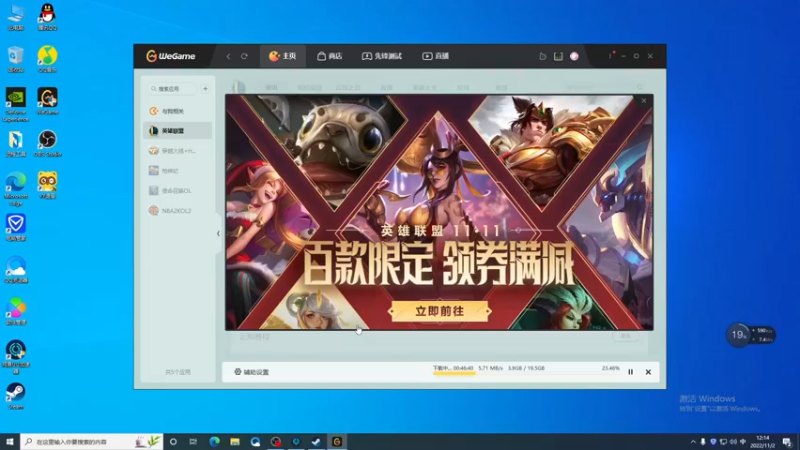
Task: Pause the current download
Action: pyautogui.click(x=631, y=372)
